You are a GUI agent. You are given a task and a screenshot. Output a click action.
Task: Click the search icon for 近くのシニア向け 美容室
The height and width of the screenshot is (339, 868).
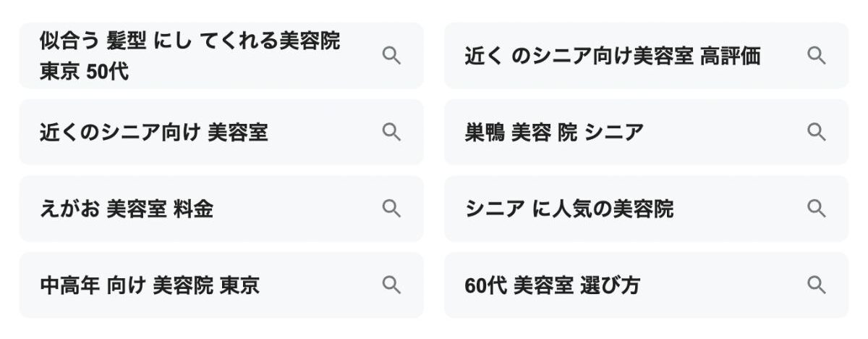pos(391,132)
